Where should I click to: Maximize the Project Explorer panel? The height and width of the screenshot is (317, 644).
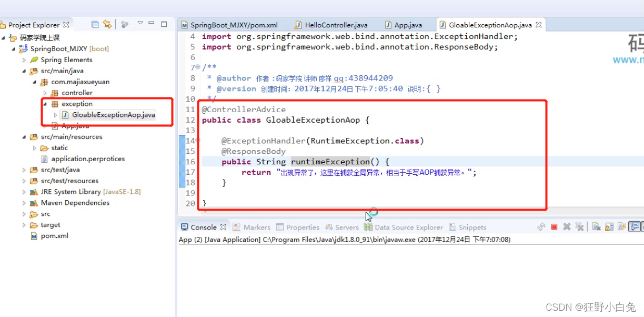click(x=164, y=24)
